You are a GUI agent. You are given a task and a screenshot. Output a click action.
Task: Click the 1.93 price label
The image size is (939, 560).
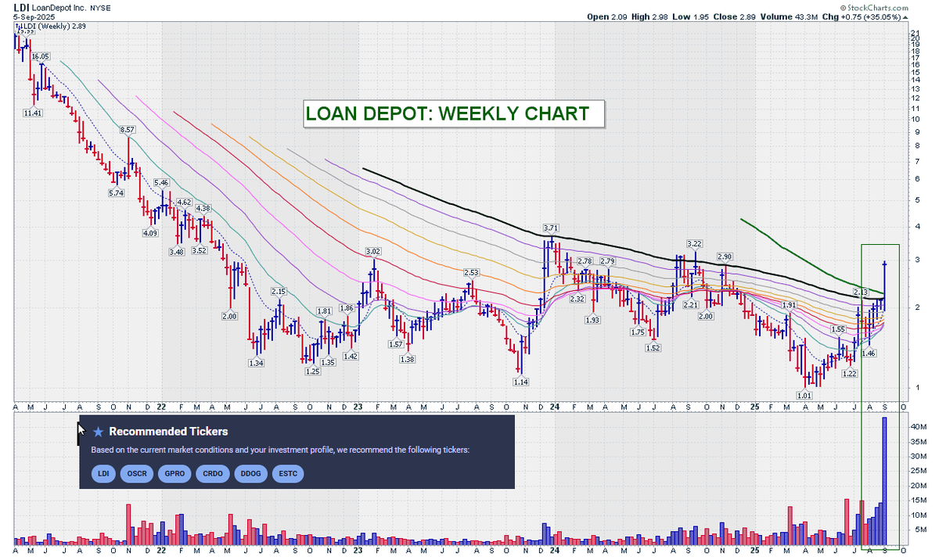(x=593, y=320)
